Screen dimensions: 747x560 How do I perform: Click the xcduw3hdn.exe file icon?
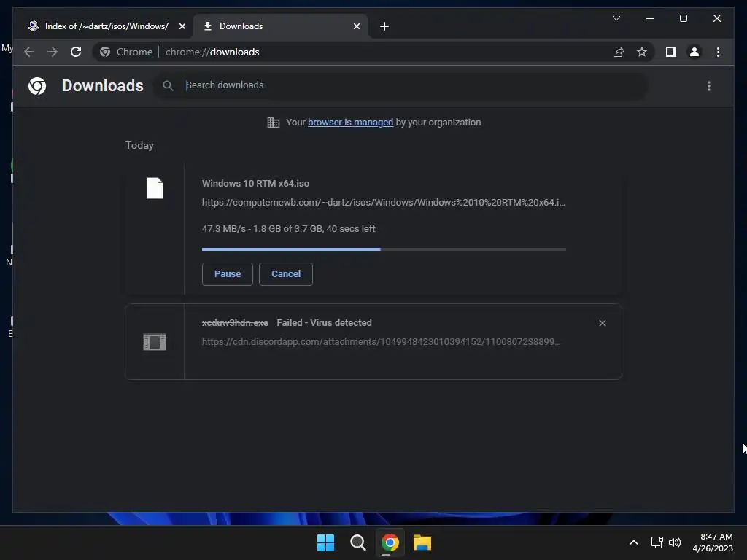(155, 341)
